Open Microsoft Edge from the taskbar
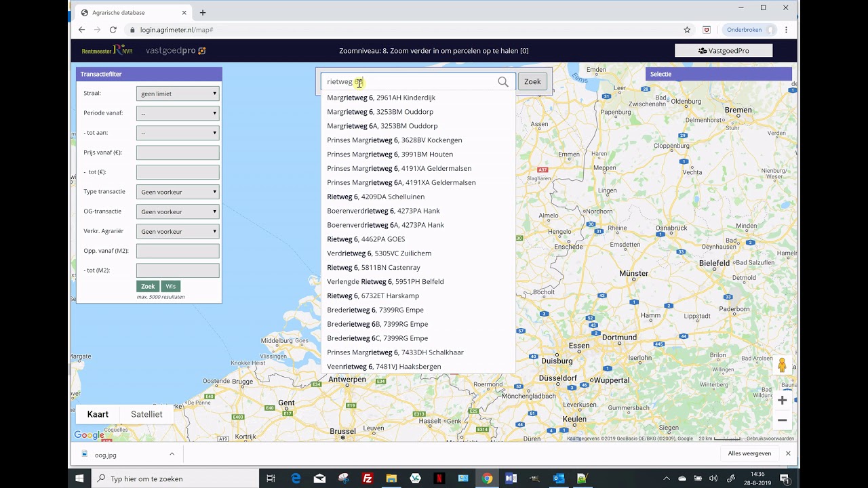This screenshot has width=868, height=488. pyautogui.click(x=296, y=479)
